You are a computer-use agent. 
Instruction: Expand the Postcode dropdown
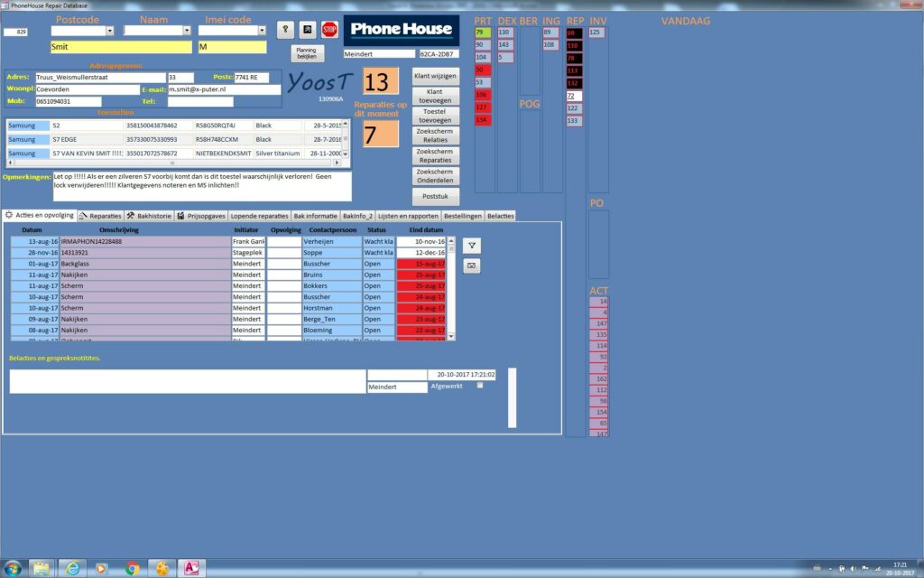coord(109,31)
